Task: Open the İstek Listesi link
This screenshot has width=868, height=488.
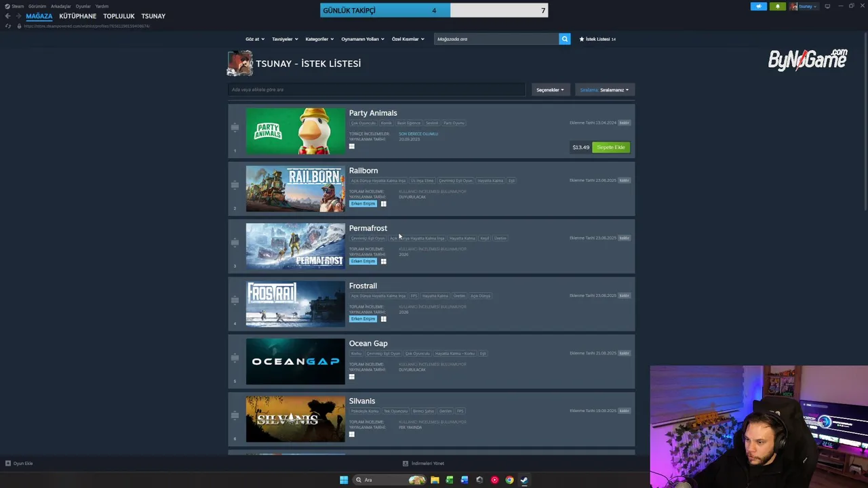Action: click(597, 39)
